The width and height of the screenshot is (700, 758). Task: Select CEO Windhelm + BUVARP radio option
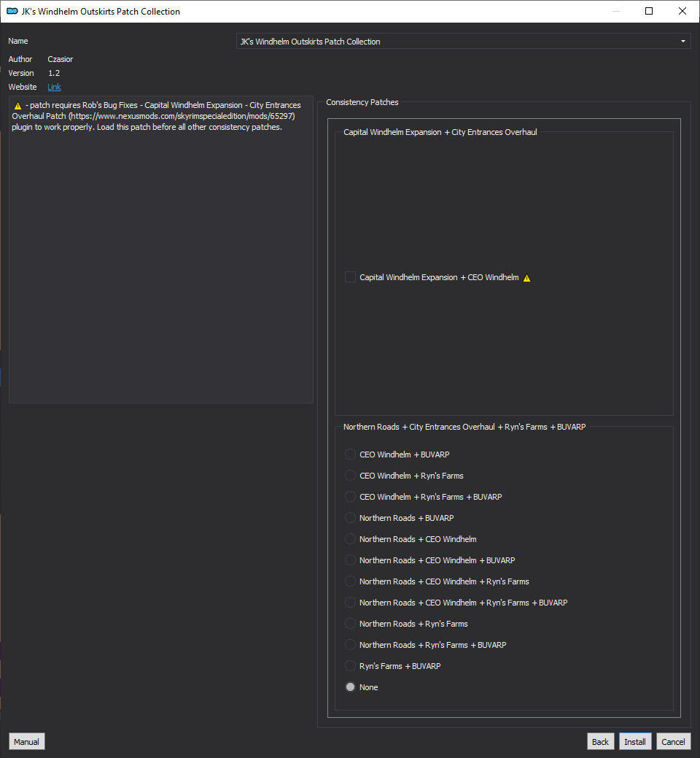point(351,455)
